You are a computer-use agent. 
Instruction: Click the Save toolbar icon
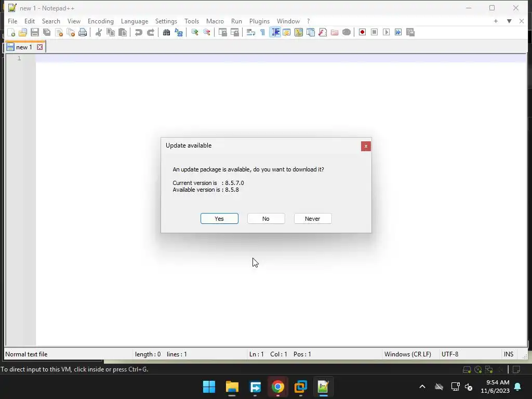pos(35,32)
